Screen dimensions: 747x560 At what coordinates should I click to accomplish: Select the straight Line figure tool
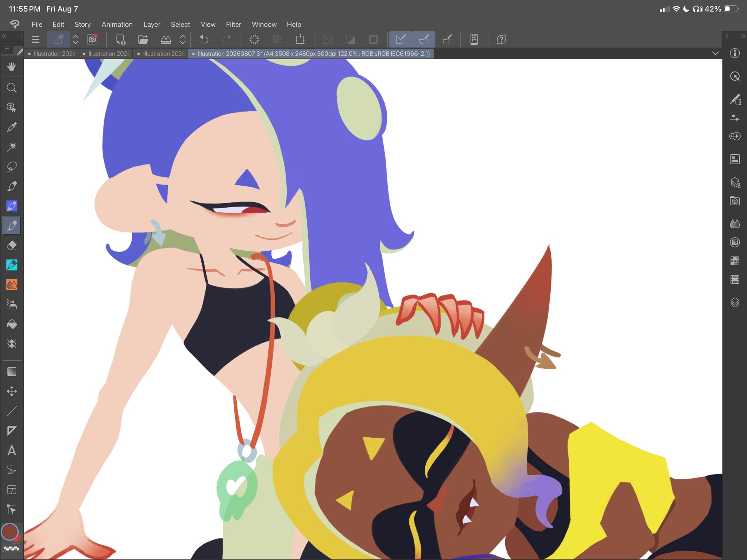tap(12, 411)
